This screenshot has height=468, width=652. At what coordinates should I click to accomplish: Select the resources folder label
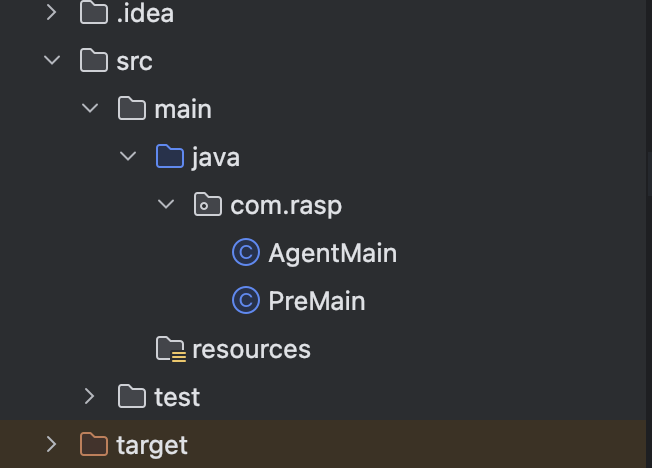pyautogui.click(x=252, y=349)
